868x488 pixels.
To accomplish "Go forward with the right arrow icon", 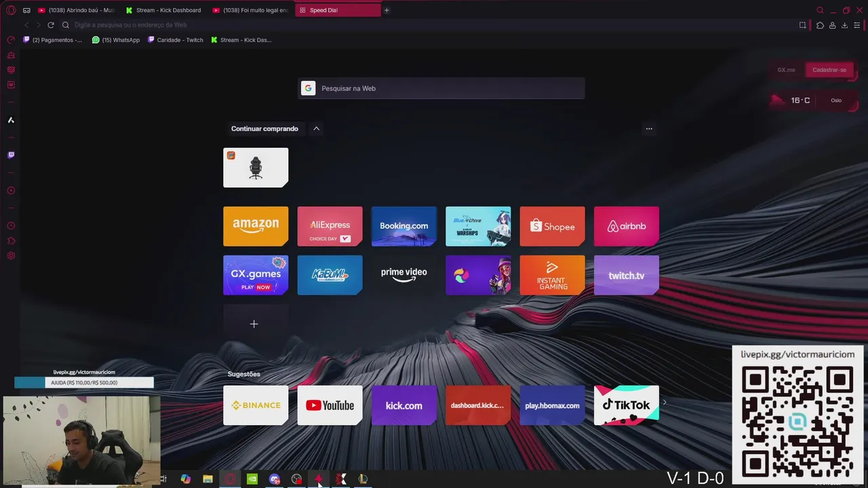I will [x=38, y=25].
